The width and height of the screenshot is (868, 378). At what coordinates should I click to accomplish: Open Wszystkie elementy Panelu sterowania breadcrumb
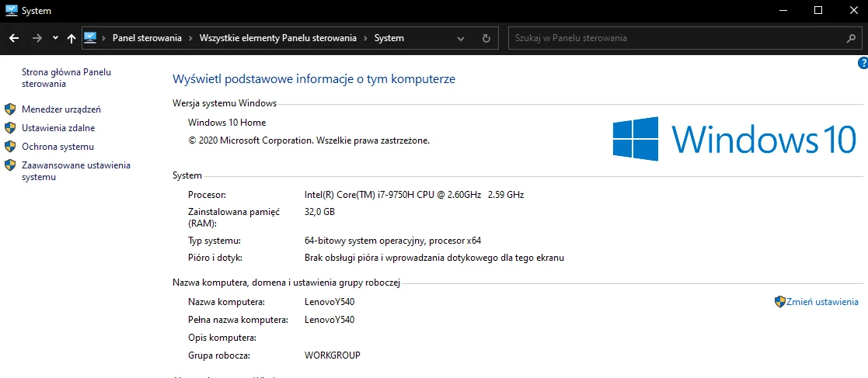[277, 38]
